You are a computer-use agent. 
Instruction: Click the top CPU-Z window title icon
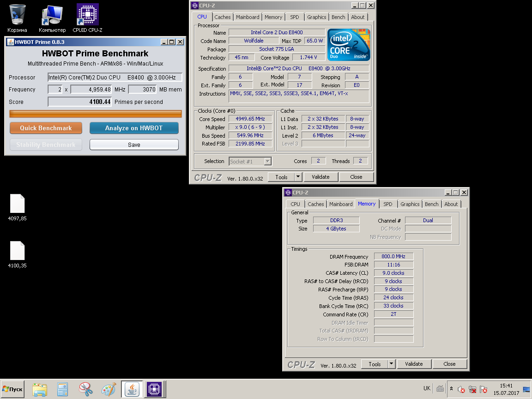(195, 6)
